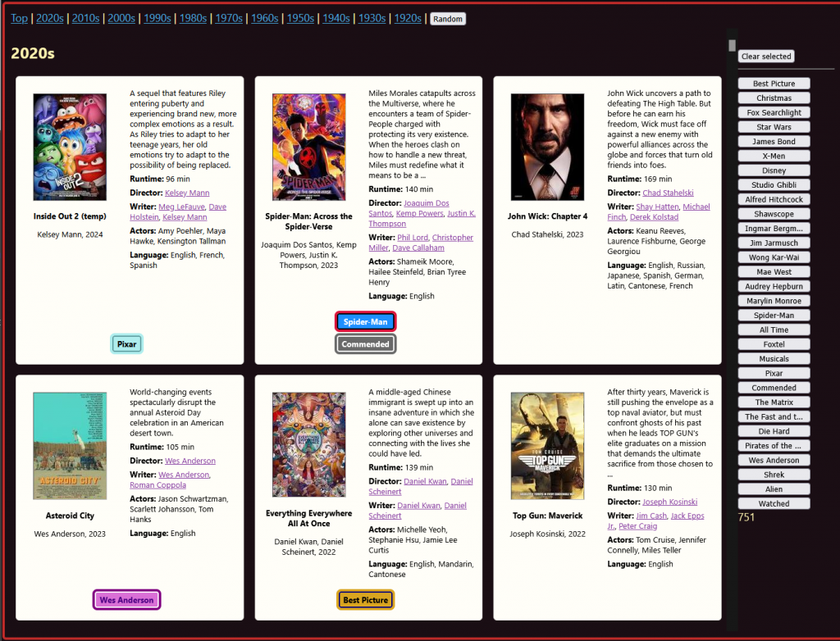840x641 pixels.
Task: Go to the 1950s decade section
Action: point(300,18)
